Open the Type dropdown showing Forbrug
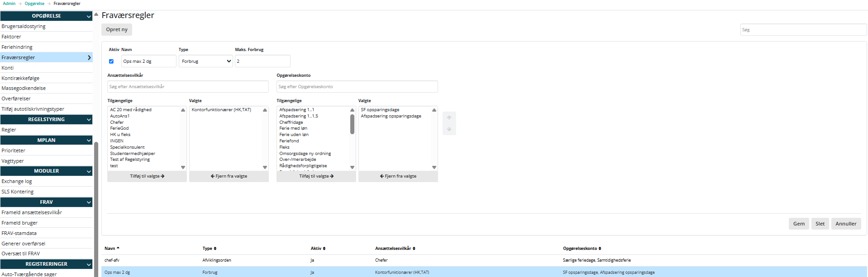Screen dimensions: 868x277 coord(206,61)
